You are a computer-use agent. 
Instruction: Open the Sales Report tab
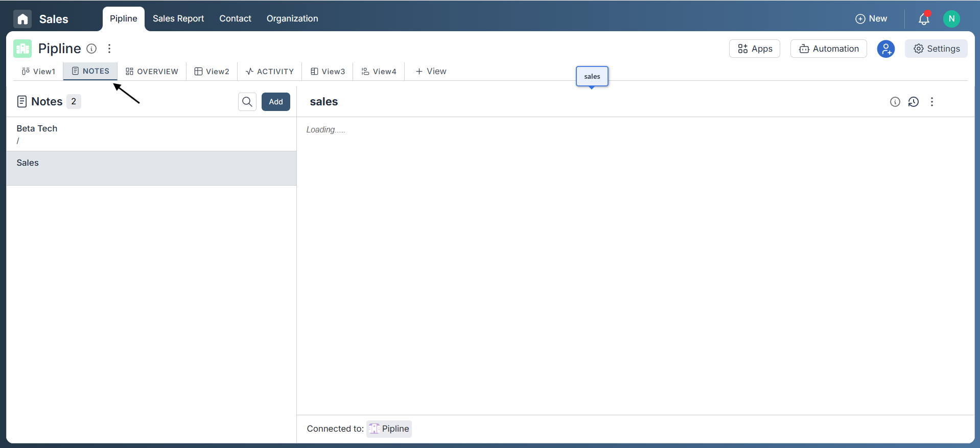tap(178, 19)
